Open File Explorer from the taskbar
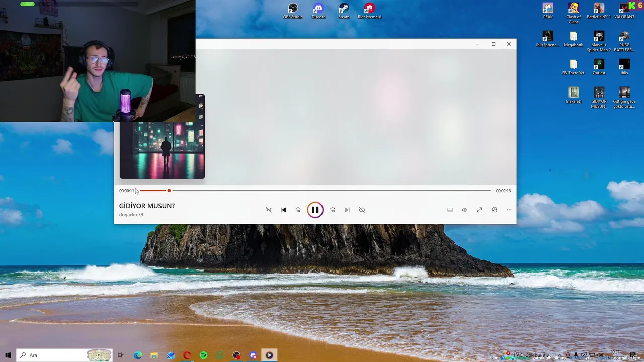The height and width of the screenshot is (362, 644). point(154,355)
